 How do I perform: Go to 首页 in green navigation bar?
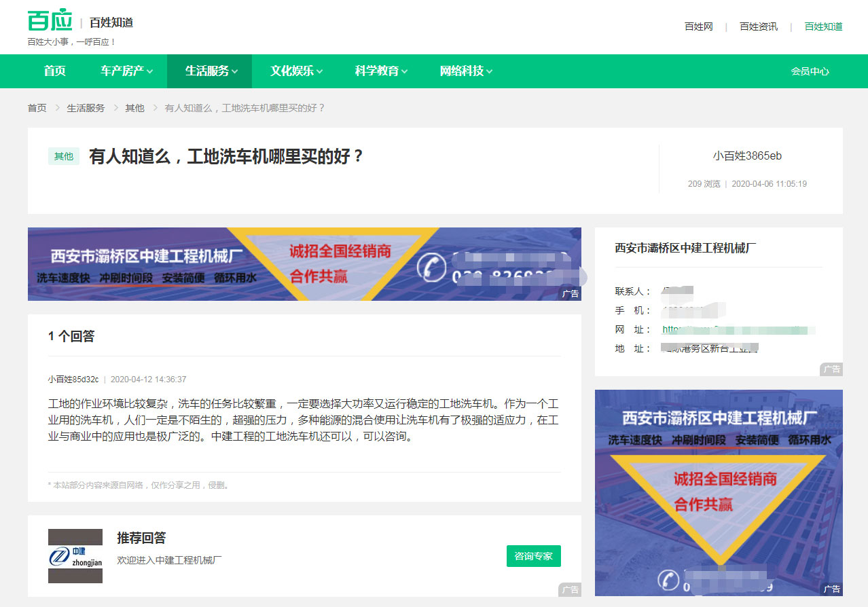[x=55, y=71]
